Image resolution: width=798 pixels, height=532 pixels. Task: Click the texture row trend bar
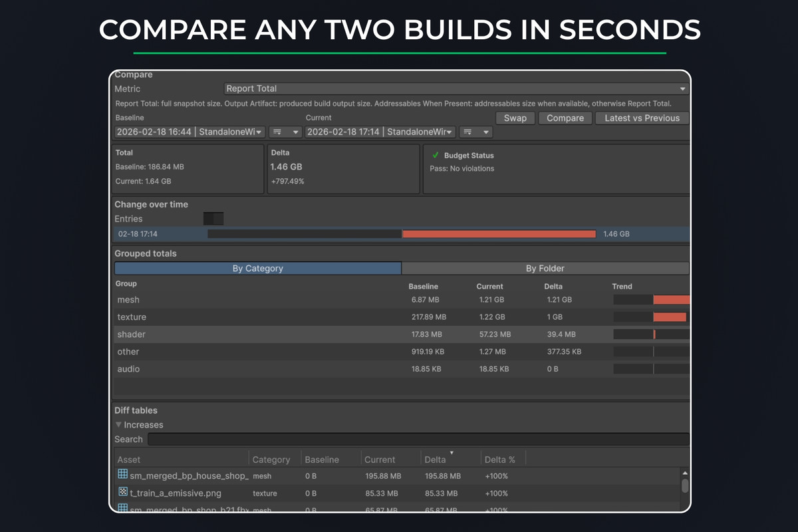click(651, 317)
